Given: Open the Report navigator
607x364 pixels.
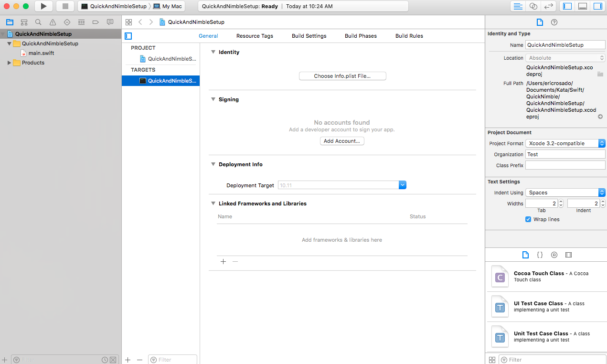Looking at the screenshot, I should tap(110, 22).
